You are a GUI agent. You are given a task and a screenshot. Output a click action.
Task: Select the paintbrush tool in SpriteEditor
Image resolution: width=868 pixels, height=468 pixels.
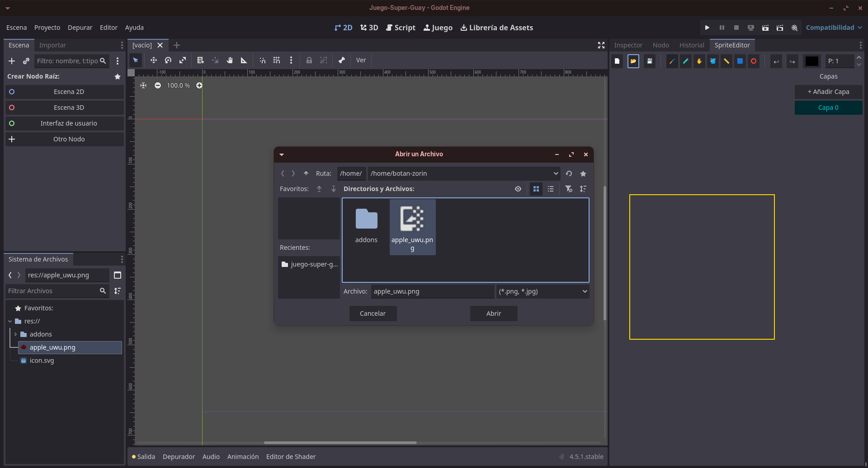click(x=672, y=61)
